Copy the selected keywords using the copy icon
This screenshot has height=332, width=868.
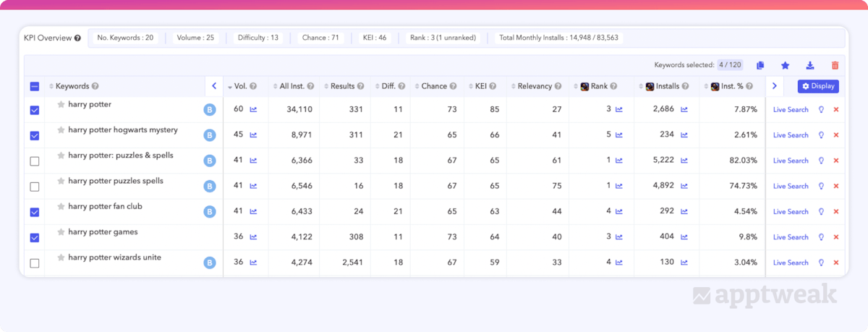coord(760,65)
